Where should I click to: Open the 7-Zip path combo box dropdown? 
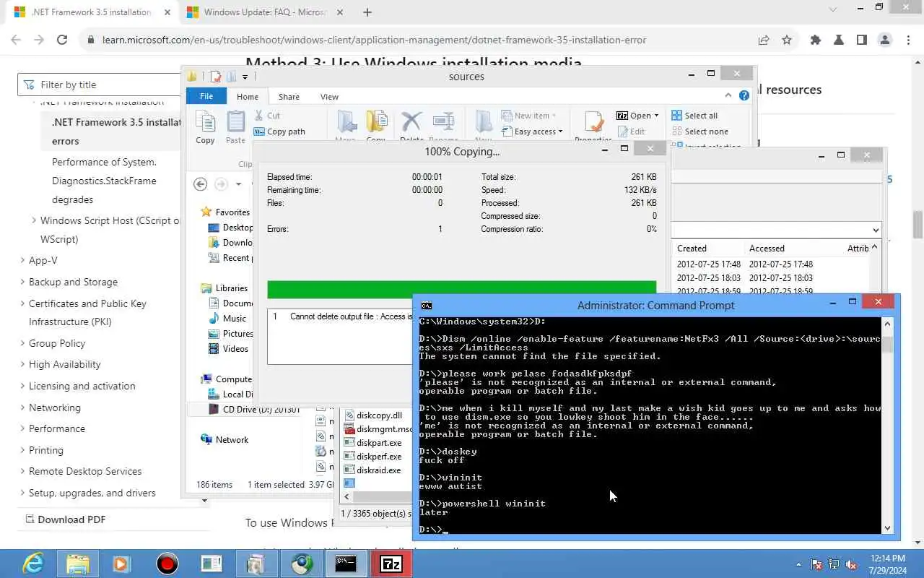point(876,230)
